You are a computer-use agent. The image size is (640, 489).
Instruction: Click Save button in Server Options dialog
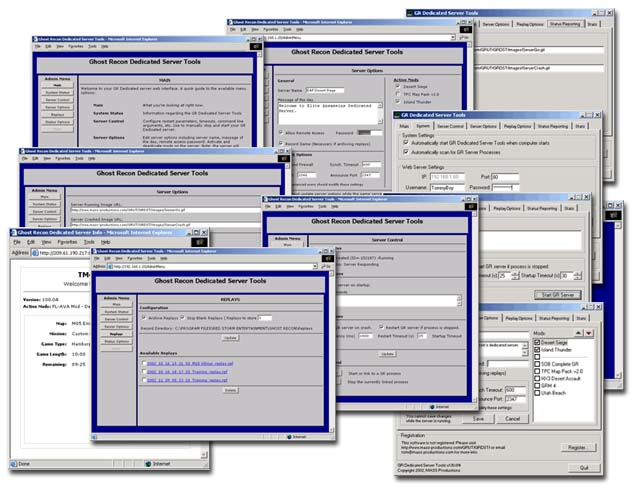click(478, 419)
